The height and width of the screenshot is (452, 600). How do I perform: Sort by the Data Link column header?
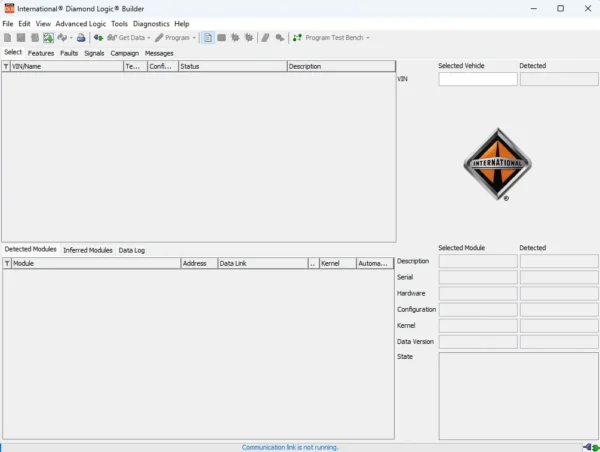(263, 263)
